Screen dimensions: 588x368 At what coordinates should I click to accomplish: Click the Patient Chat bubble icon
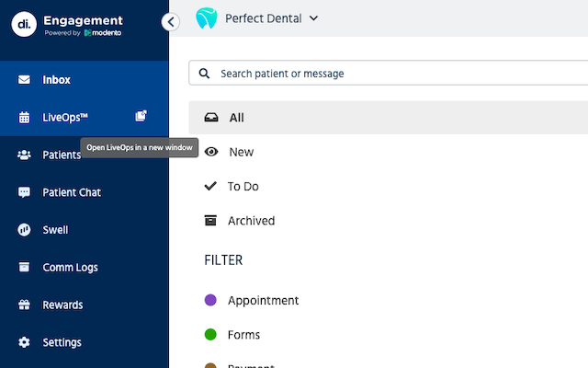(x=25, y=192)
